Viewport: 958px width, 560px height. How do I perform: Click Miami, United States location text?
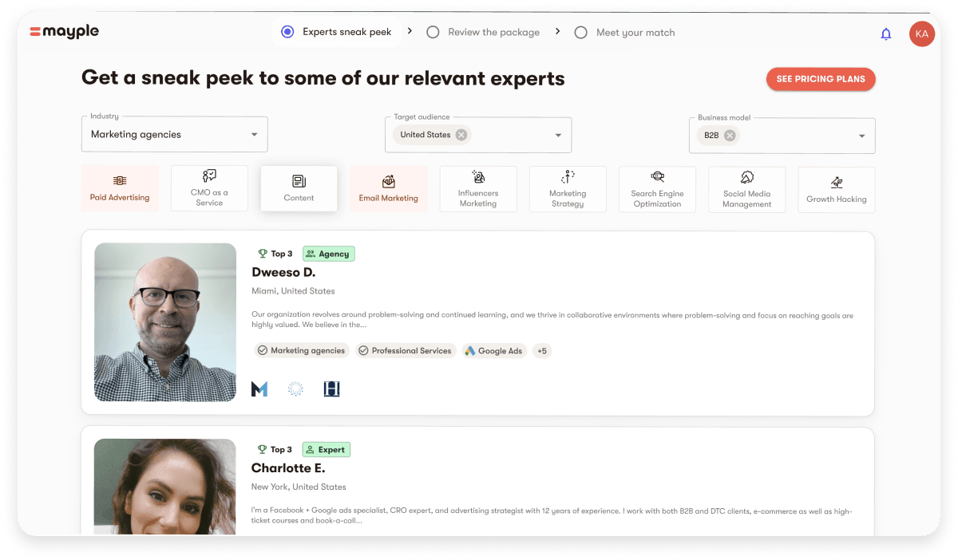[x=293, y=291]
